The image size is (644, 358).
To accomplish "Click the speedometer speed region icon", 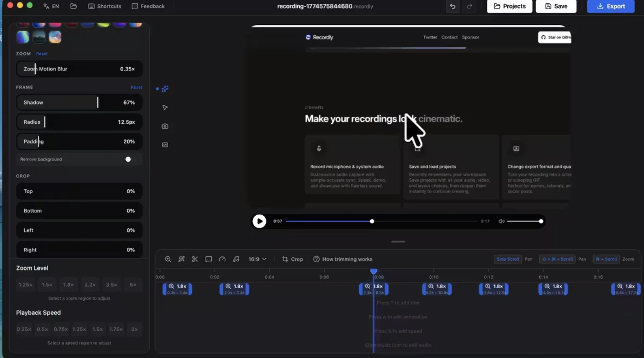I will coord(222,259).
